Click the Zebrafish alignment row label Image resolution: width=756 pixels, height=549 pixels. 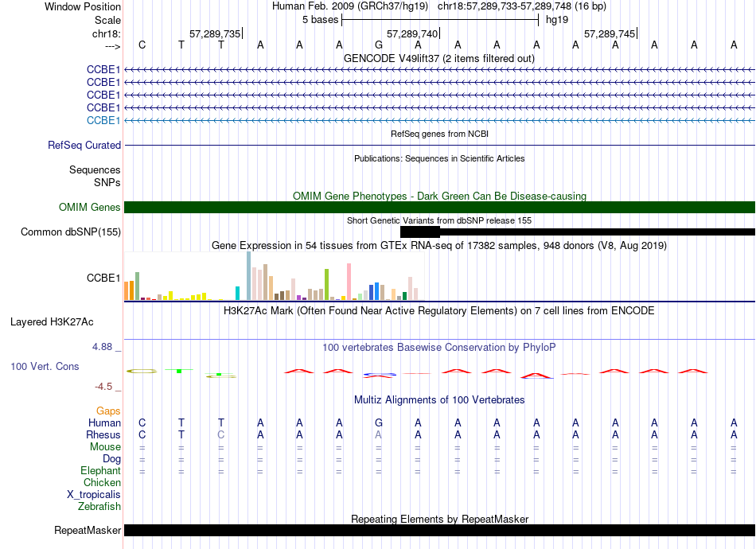pos(99,507)
